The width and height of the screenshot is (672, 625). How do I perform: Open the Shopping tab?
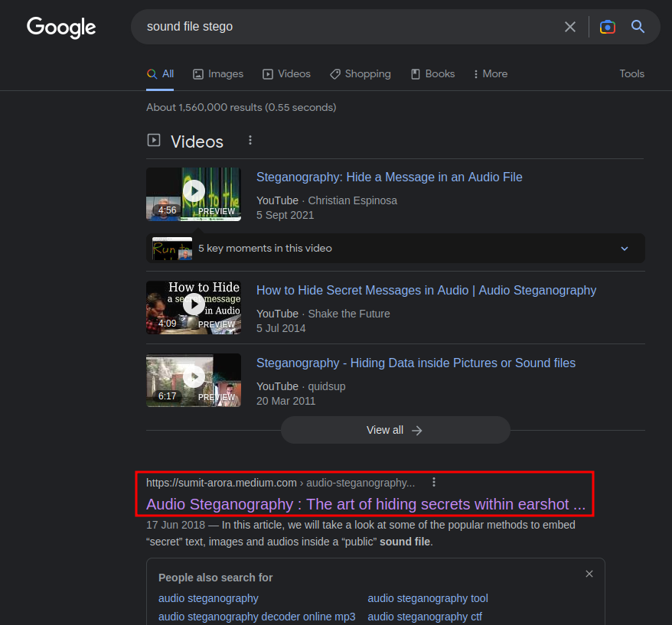(360, 74)
